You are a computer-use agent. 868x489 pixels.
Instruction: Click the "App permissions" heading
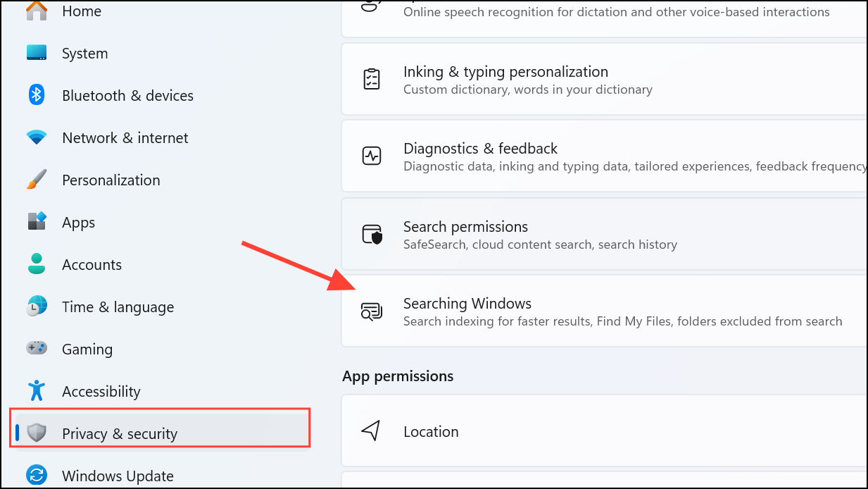coord(398,376)
